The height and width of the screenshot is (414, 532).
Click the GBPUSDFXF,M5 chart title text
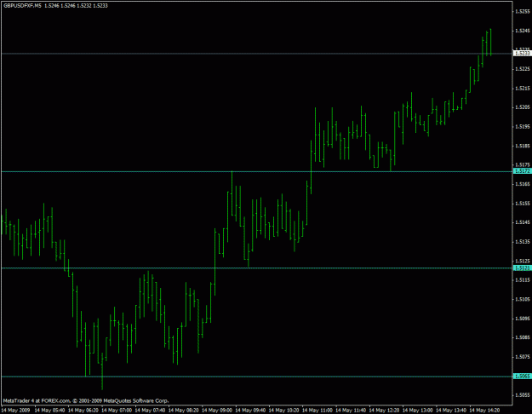pos(23,6)
